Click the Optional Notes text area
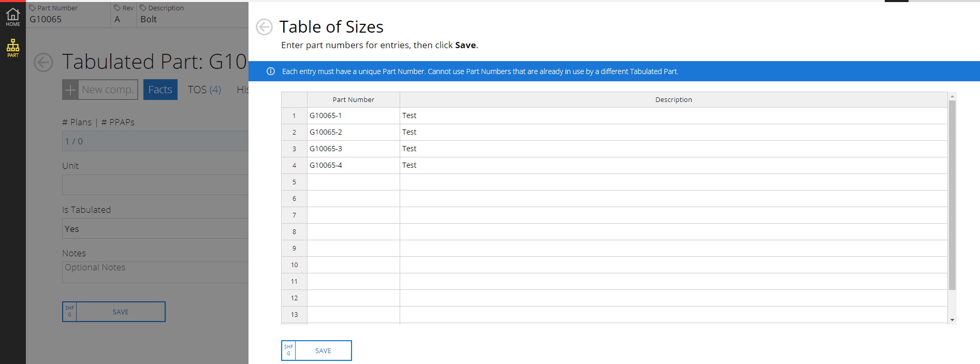Image resolution: width=980 pixels, height=364 pixels. (x=155, y=272)
